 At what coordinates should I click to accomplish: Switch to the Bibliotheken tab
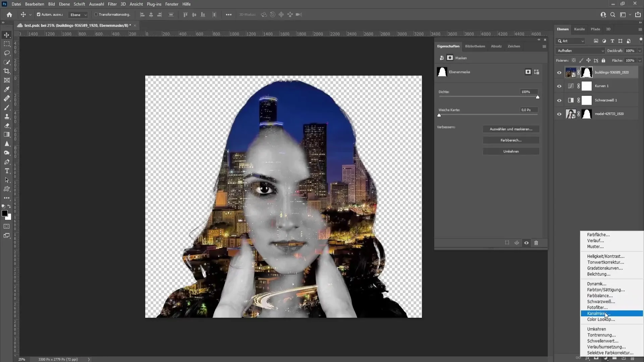[475, 46]
